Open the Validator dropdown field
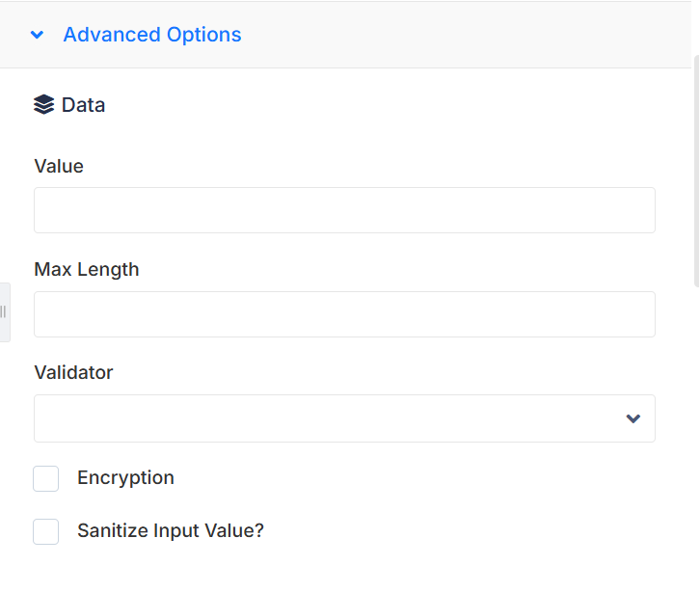The width and height of the screenshot is (700, 592). [x=344, y=418]
